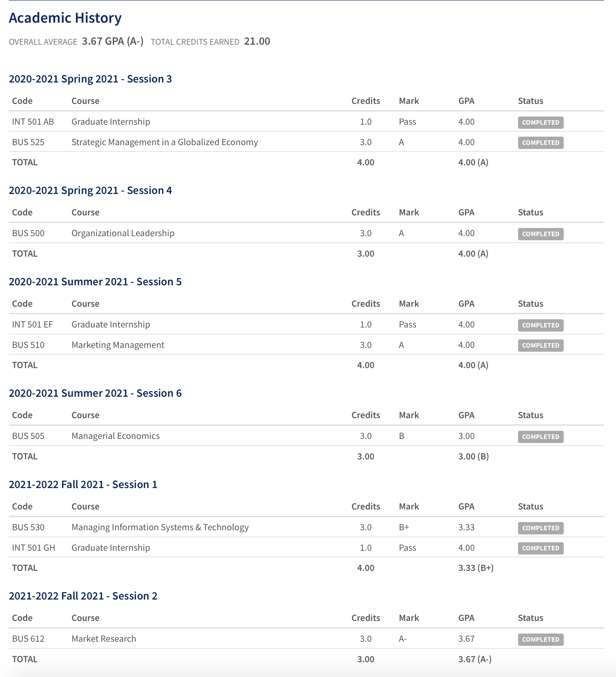Click the Strategic Management in a Globalized Economy course
The image size is (616, 677).
click(x=165, y=142)
